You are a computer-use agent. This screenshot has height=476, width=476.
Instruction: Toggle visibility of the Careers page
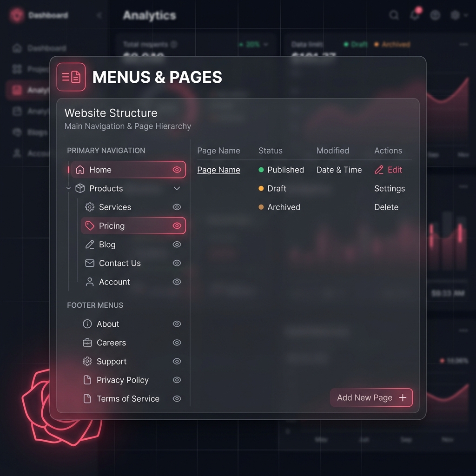pos(177,343)
